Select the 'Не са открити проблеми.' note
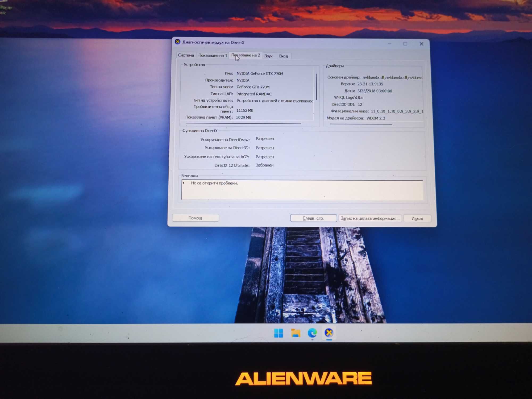The height and width of the screenshot is (399, 532). click(214, 183)
